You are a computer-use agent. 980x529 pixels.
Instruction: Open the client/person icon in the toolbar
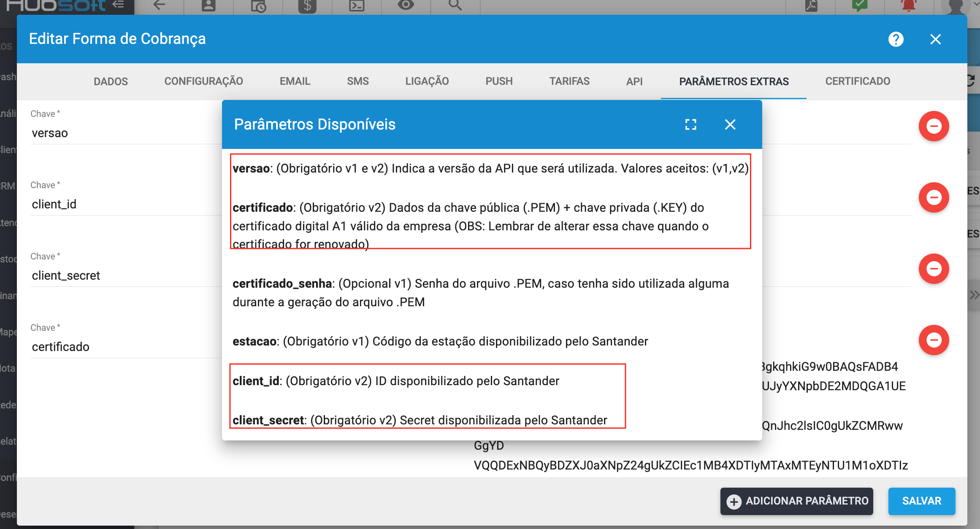click(208, 6)
